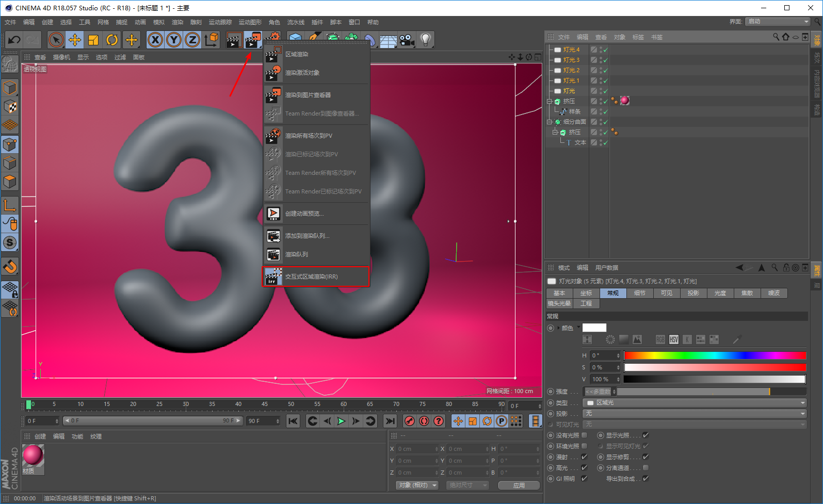Select the Scale tool

point(93,40)
